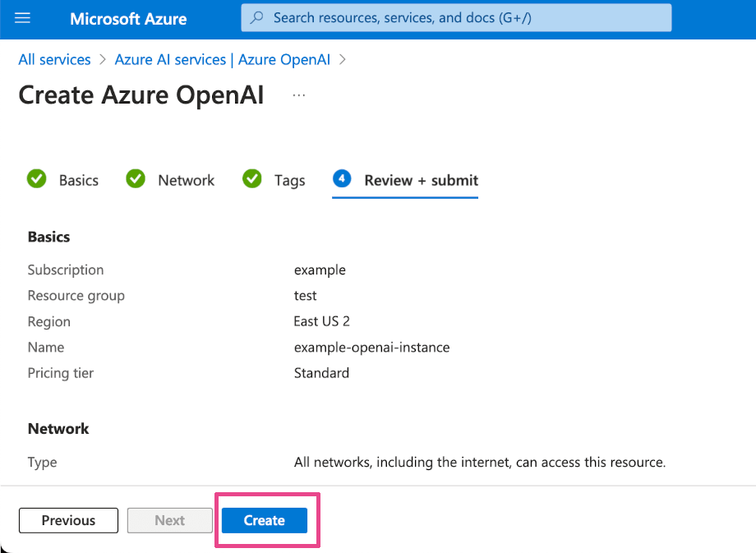Image resolution: width=756 pixels, height=553 pixels.
Task: Click the example-openai-instance name value
Action: 371,348
